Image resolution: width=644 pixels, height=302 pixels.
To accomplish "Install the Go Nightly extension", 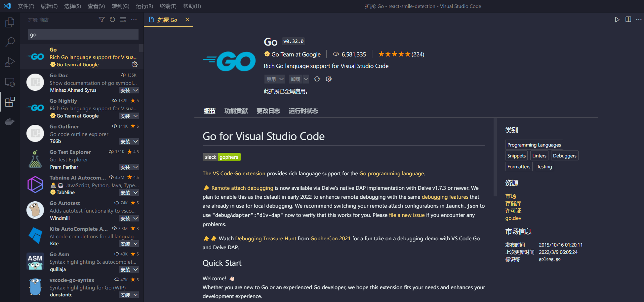I will pyautogui.click(x=125, y=116).
